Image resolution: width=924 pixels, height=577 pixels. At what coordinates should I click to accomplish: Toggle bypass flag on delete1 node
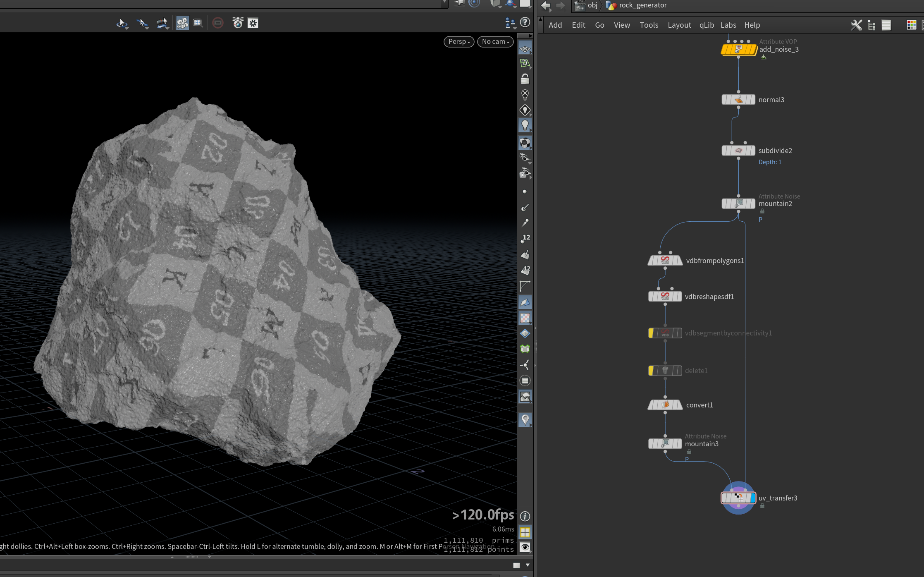[x=652, y=371]
